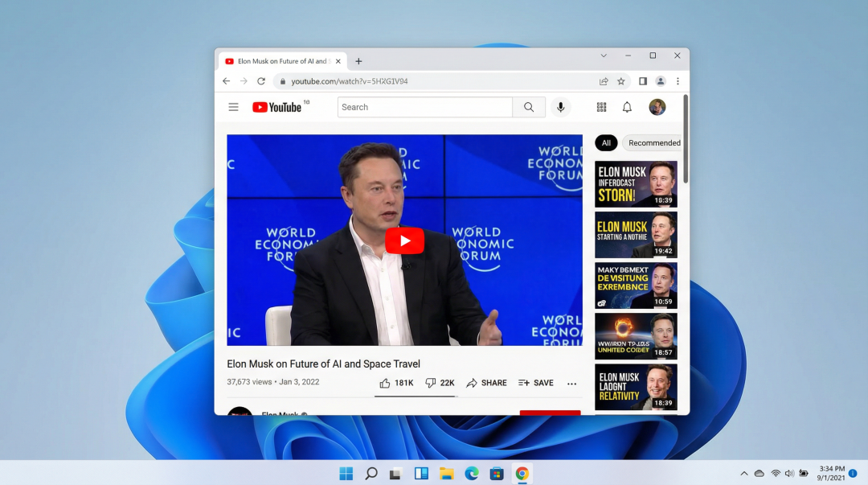Screen dimensions: 868x485
Task: Open the Chrome three-dot menu
Action: click(678, 81)
